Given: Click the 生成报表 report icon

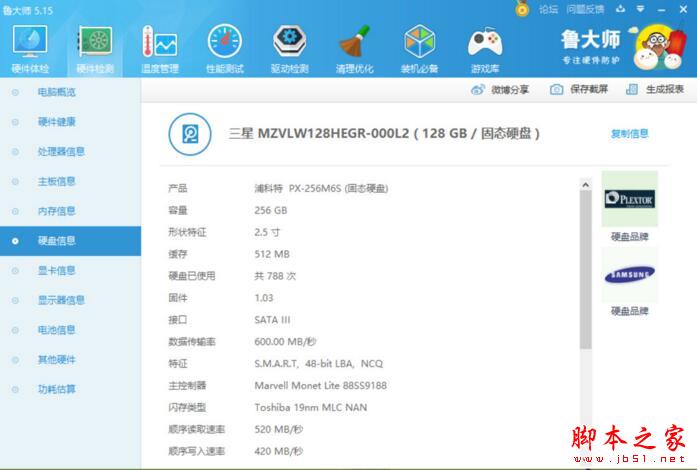Looking at the screenshot, I should [x=632, y=89].
